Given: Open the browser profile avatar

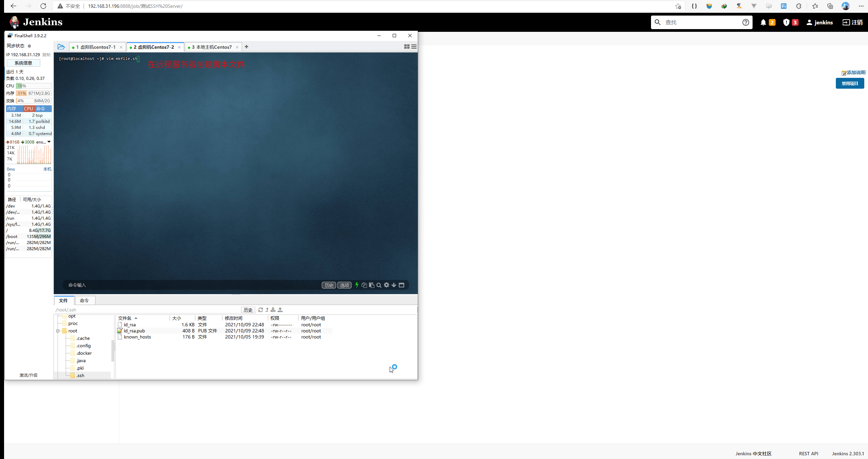Looking at the screenshot, I should coord(846,6).
